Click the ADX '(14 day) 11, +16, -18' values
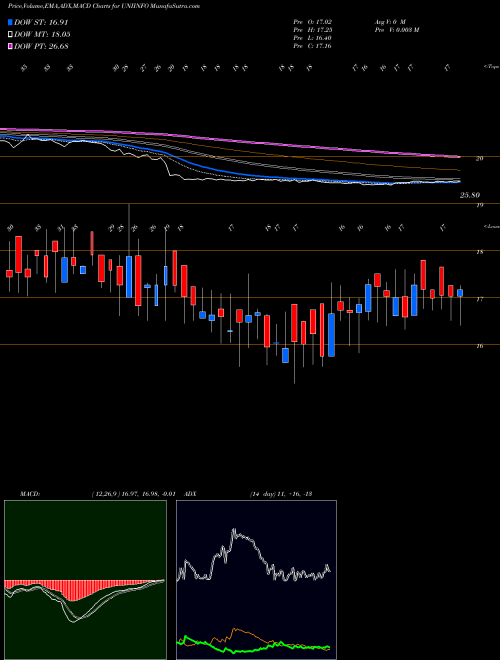500x660 pixels. [x=280, y=494]
